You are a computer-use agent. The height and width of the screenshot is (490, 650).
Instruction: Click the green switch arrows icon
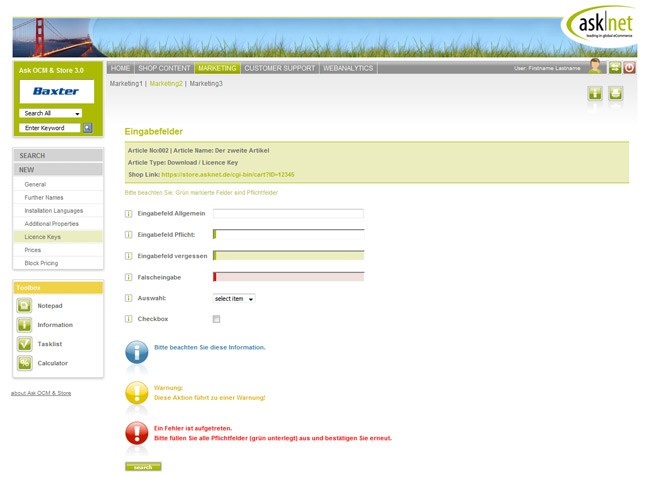coord(615,68)
